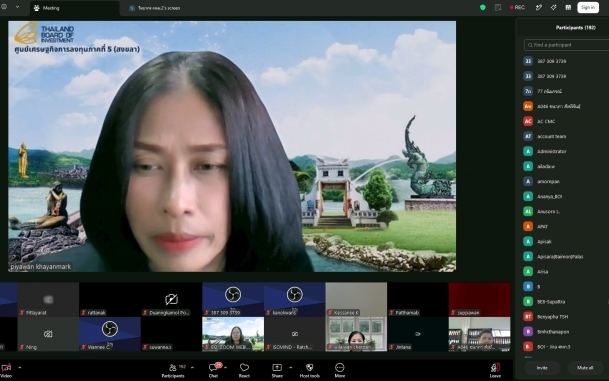Open the More options menu
This screenshot has height=381, width=609.
click(339, 370)
